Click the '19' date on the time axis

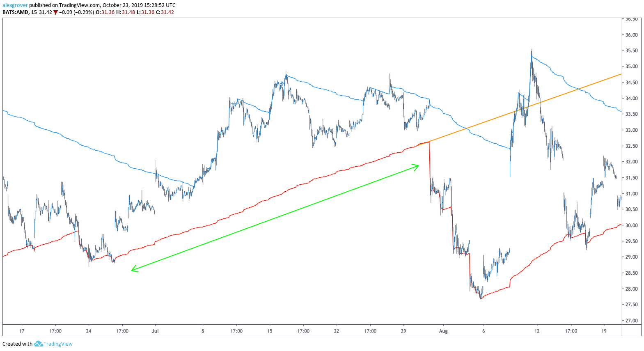(x=604, y=331)
